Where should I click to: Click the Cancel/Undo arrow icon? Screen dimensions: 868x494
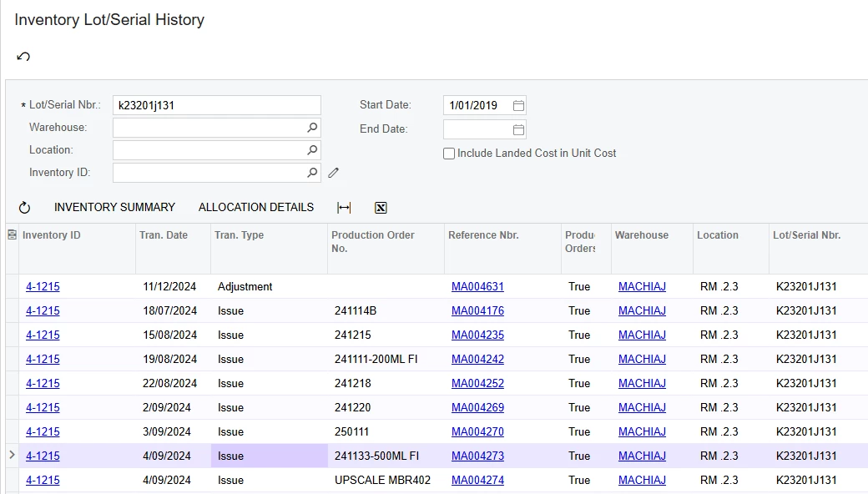23,57
